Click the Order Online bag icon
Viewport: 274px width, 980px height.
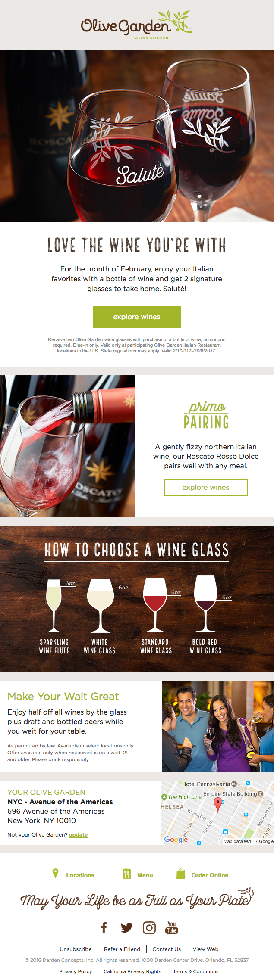181,873
